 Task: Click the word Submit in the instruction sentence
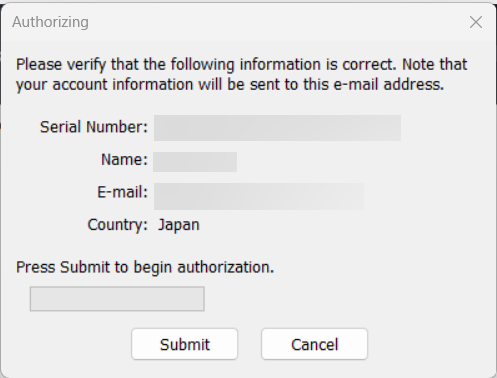85,267
